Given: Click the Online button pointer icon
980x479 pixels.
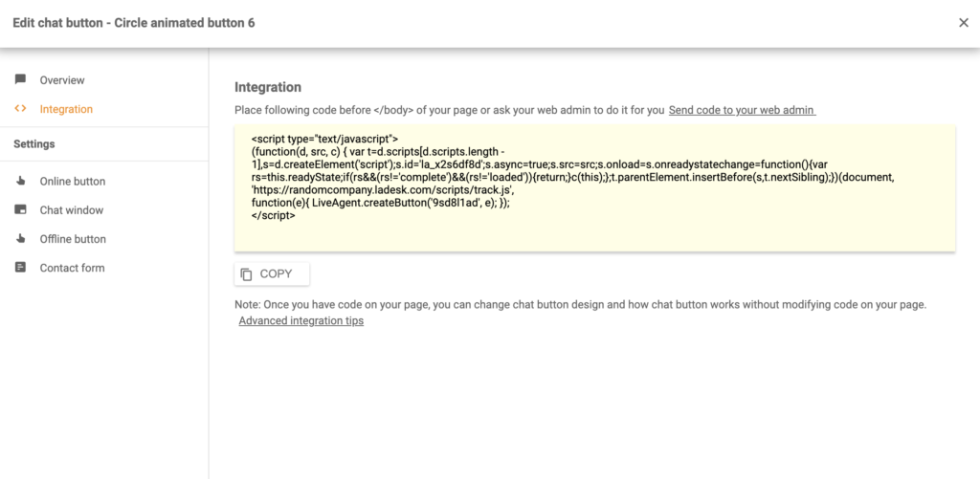Looking at the screenshot, I should (x=20, y=181).
